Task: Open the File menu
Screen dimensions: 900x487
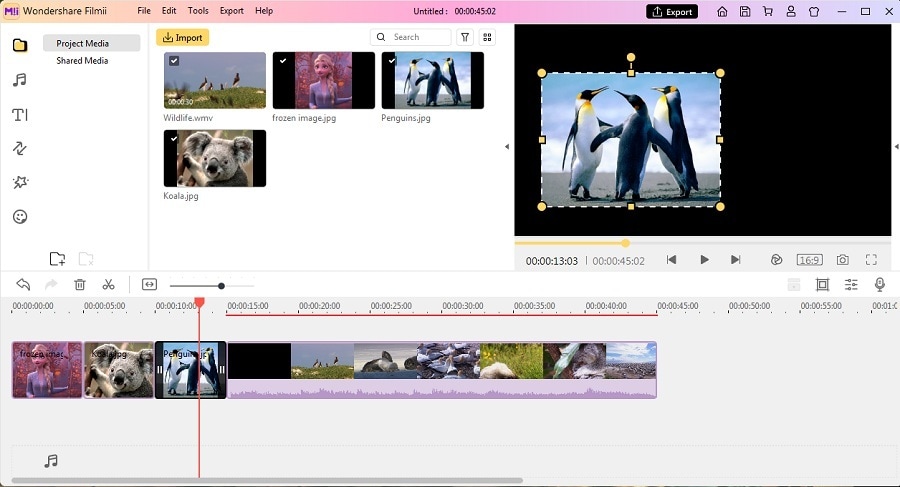Action: 144,11
